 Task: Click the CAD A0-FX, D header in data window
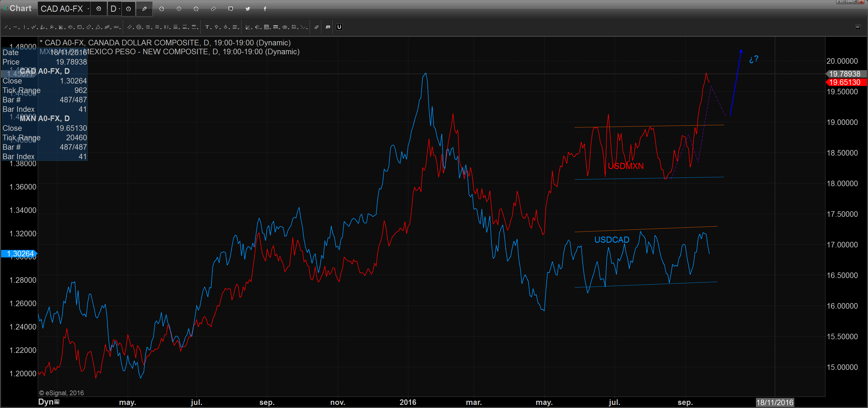point(44,71)
